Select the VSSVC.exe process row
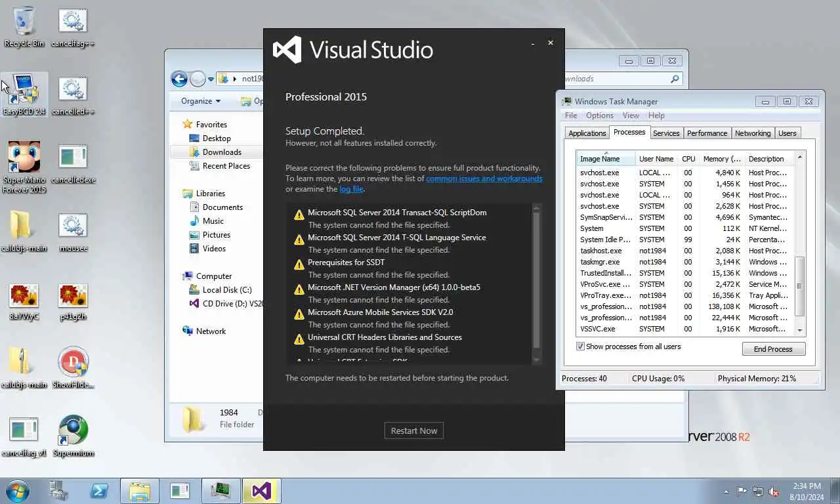This screenshot has width=840, height=504. point(685,329)
